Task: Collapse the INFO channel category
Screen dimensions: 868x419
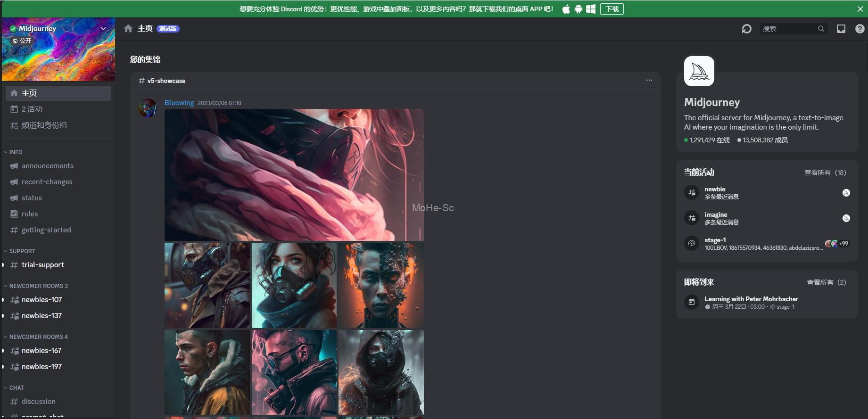Action: [13, 152]
